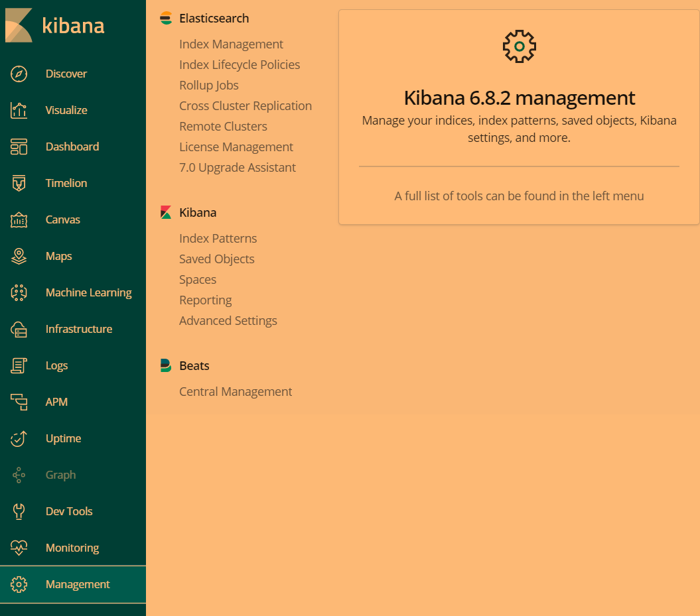This screenshot has height=616, width=700.
Task: Open Index Patterns
Action: [218, 238]
